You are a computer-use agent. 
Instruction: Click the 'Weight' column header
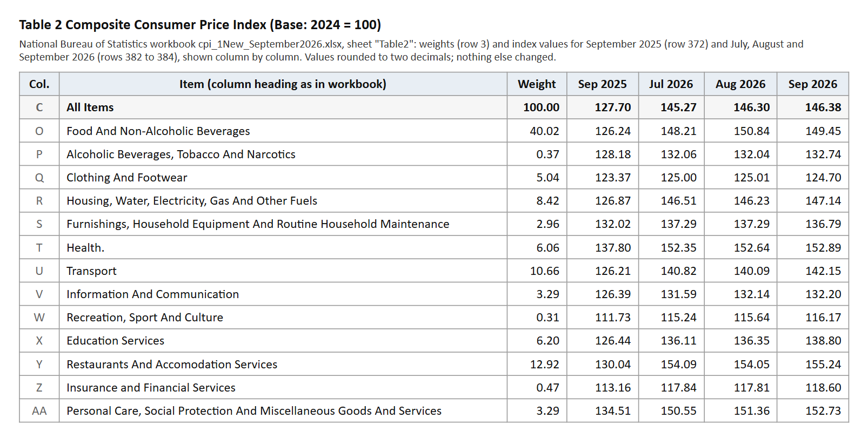click(x=537, y=84)
